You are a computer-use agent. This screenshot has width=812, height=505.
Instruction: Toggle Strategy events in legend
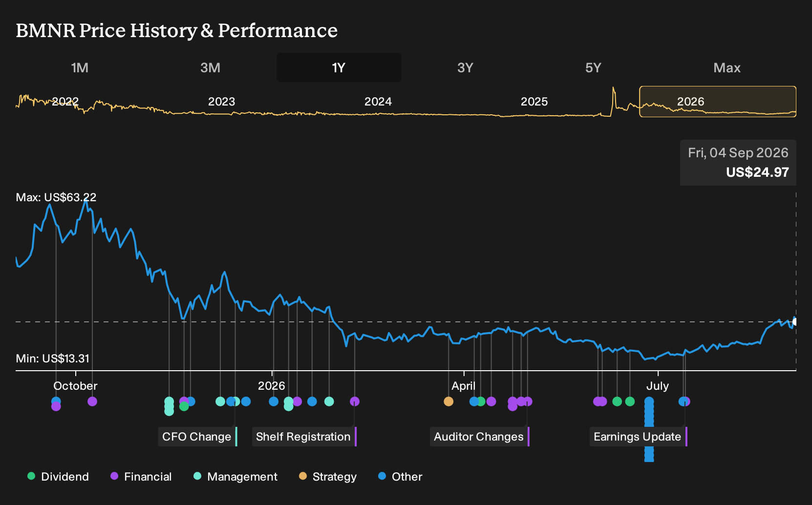[x=328, y=477]
